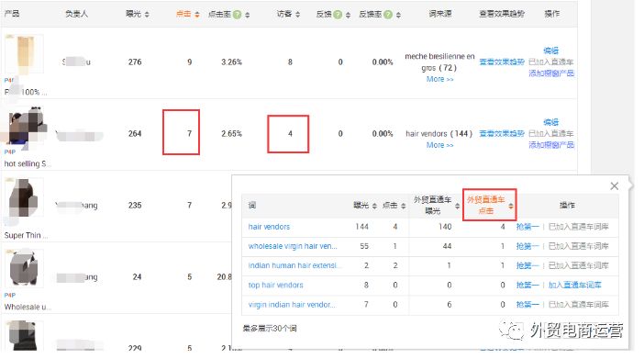Open help icon next to 反馈率

tap(388, 15)
